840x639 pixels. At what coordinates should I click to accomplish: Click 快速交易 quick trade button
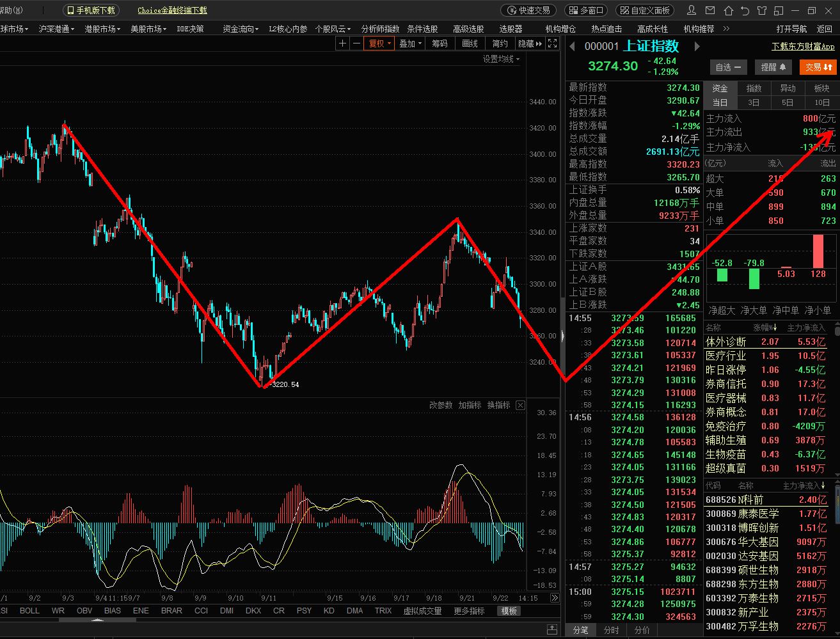click(x=529, y=10)
